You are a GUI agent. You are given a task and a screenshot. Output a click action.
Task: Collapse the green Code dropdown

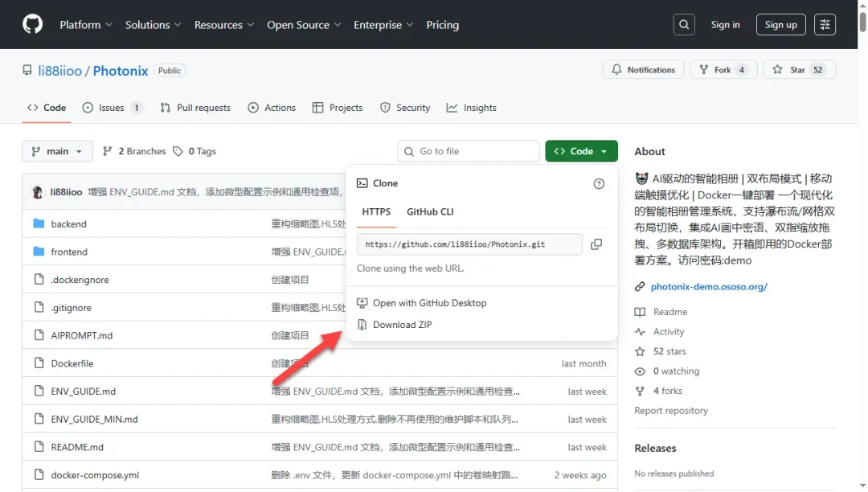(581, 151)
